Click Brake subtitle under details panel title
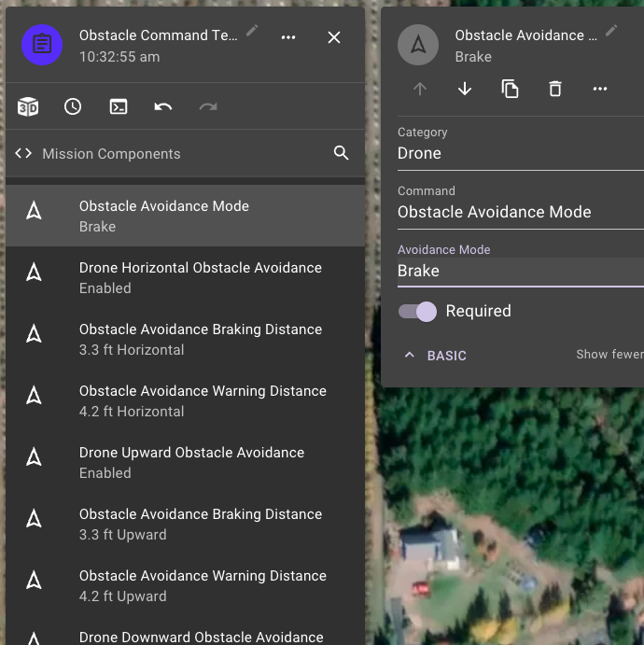Screen dimensions: 644x645 coord(473,57)
